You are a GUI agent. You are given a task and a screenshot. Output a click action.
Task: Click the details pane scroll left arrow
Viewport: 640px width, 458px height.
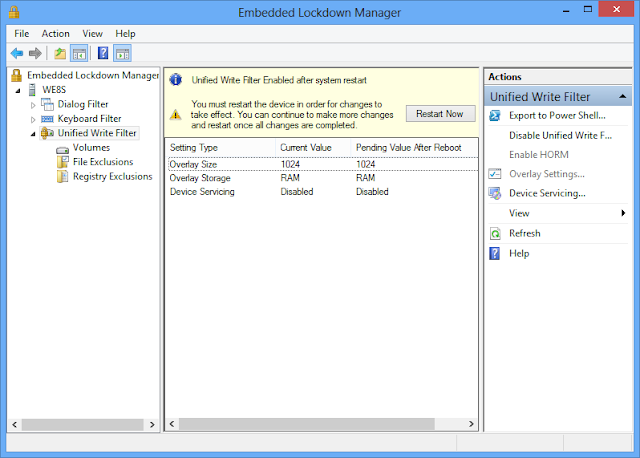pos(172,424)
